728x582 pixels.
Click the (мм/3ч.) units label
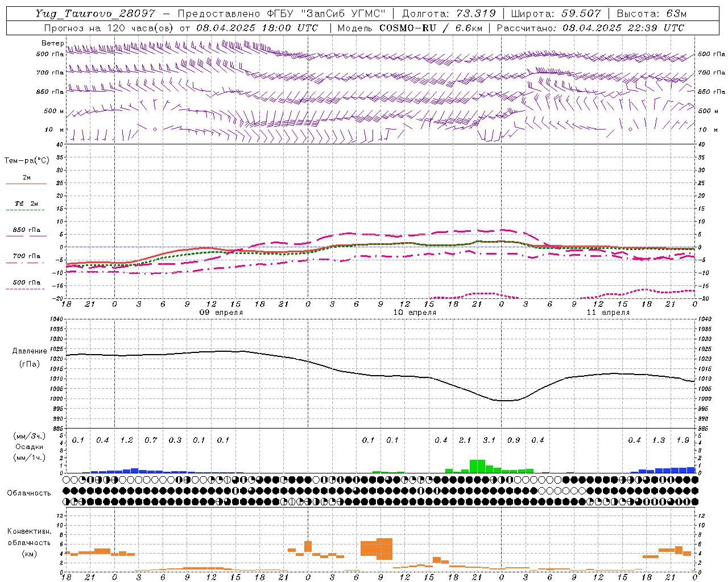(x=29, y=436)
